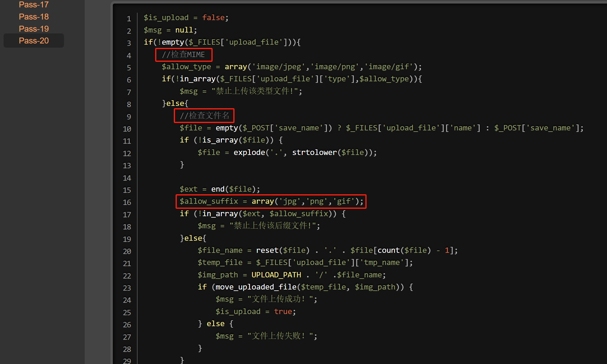Open the Pass-18 menu link
The width and height of the screenshot is (607, 364).
pos(33,17)
